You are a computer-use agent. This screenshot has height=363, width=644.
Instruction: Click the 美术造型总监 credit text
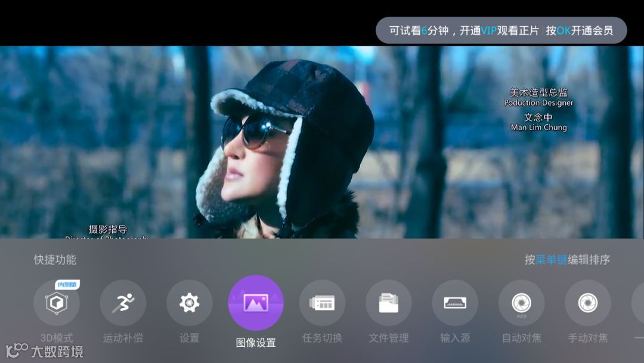pos(538,93)
